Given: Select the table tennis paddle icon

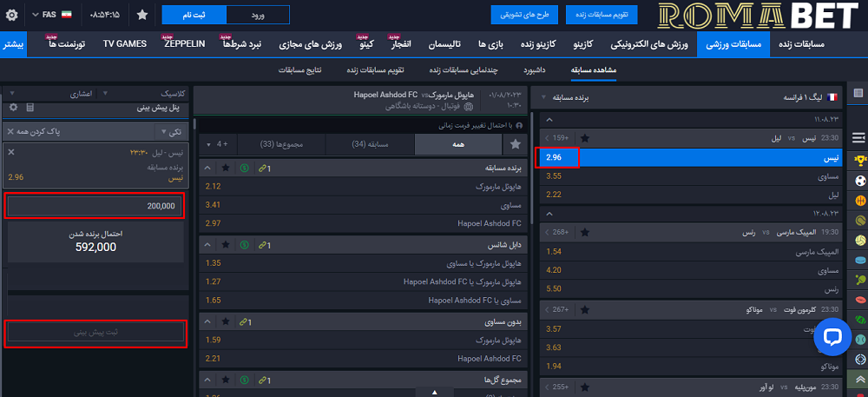Looking at the screenshot, I should (x=859, y=281).
